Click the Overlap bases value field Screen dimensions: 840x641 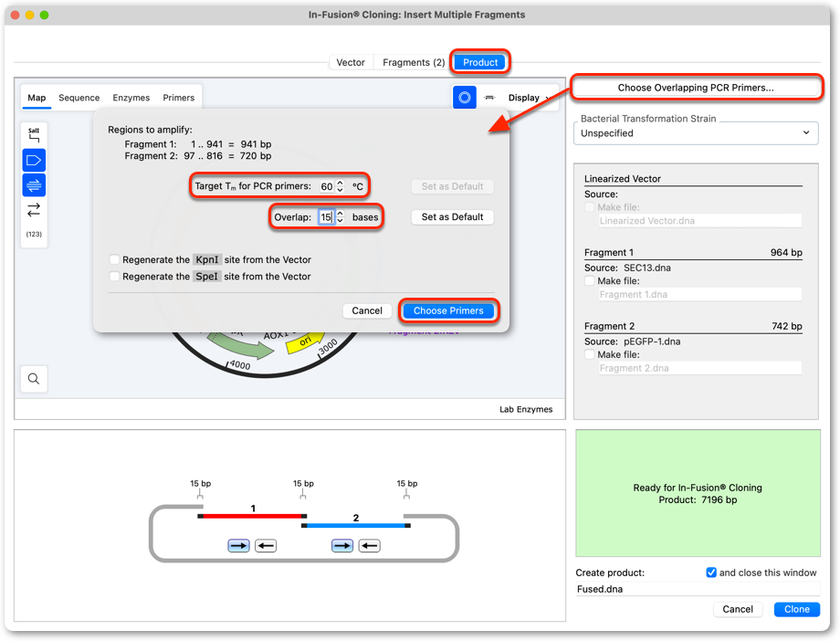326,217
